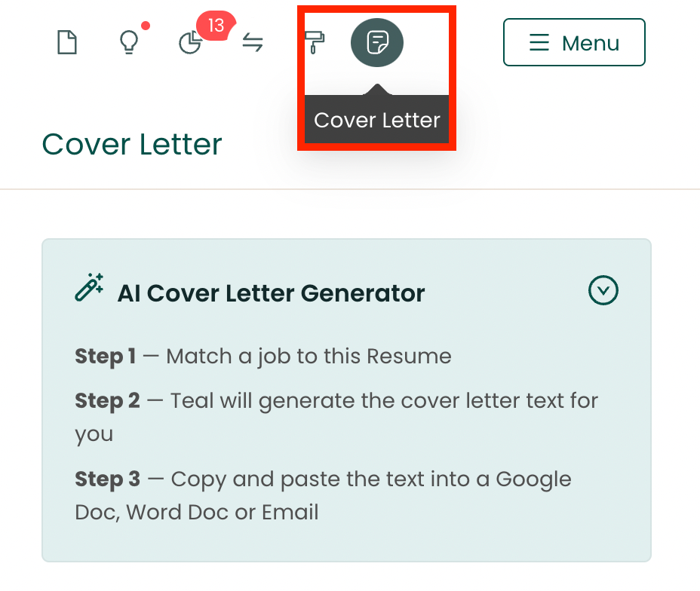This screenshot has height=591, width=700.
Task: Click the red dot on the lightbulb icon
Action: [x=146, y=26]
